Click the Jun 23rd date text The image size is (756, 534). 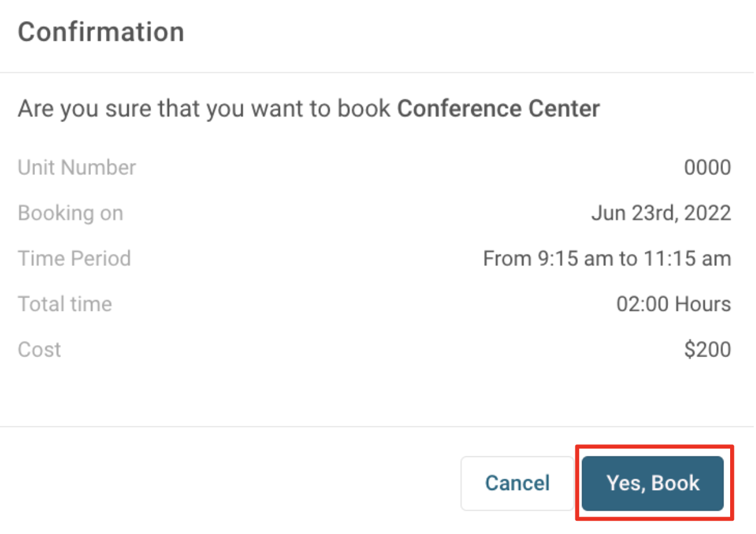(x=634, y=213)
